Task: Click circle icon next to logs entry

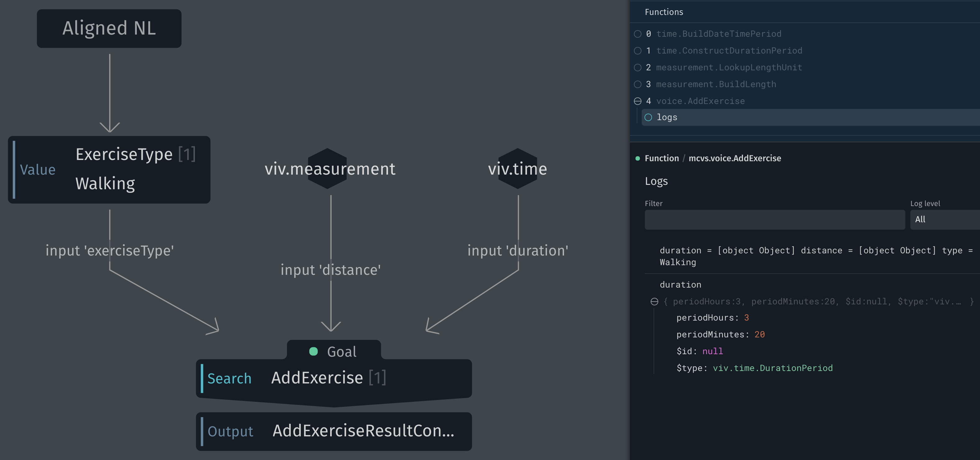Action: [648, 117]
